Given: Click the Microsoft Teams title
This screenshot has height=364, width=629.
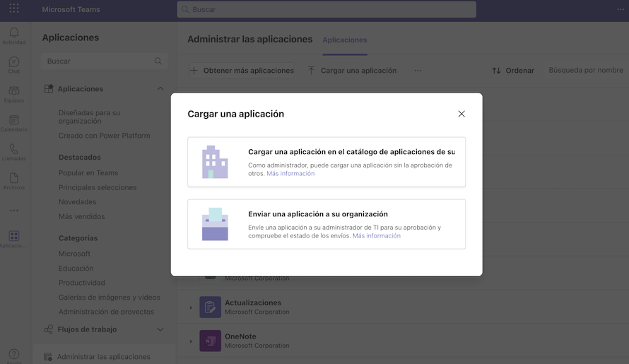Looking at the screenshot, I should (71, 9).
